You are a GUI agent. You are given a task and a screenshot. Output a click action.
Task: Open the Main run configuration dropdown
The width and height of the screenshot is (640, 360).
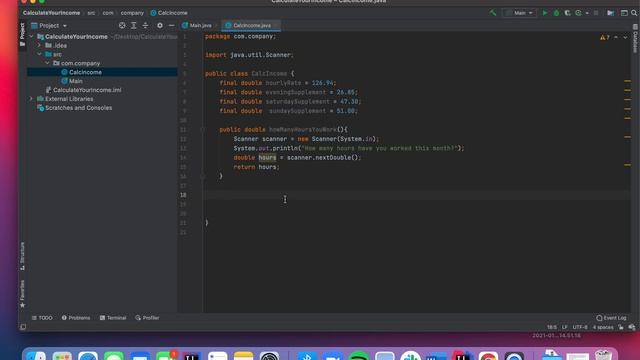point(519,13)
